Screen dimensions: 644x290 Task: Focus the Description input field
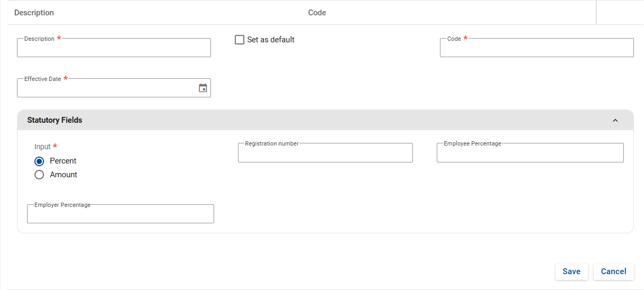[113, 48]
